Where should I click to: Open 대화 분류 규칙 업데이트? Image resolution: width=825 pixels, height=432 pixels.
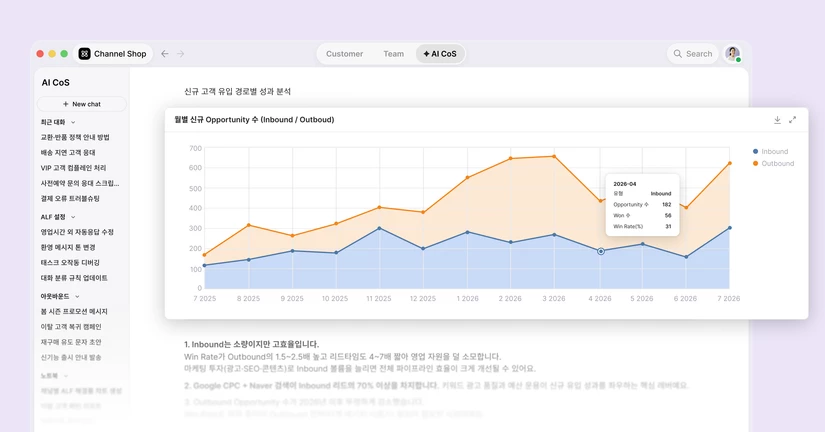(74, 278)
